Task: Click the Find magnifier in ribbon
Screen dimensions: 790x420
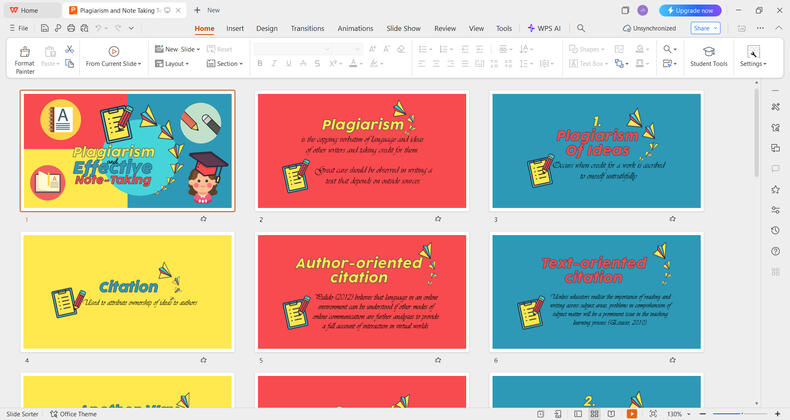Action: click(x=668, y=49)
